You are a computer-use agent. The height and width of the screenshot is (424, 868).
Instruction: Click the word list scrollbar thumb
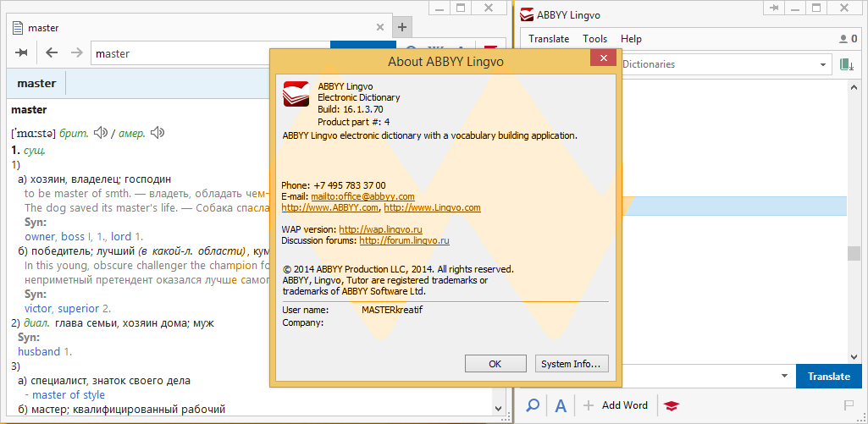(x=854, y=253)
